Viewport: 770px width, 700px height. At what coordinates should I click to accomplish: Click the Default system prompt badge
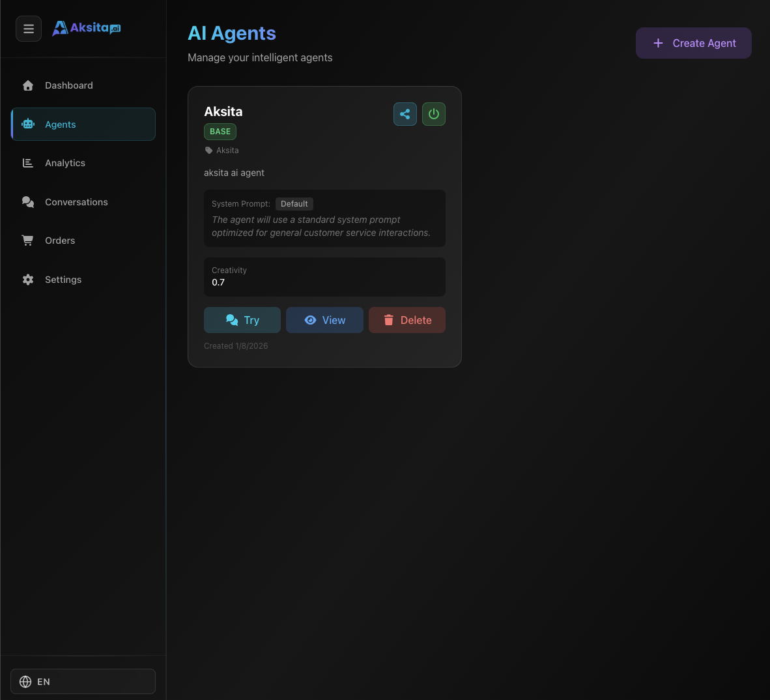point(294,203)
